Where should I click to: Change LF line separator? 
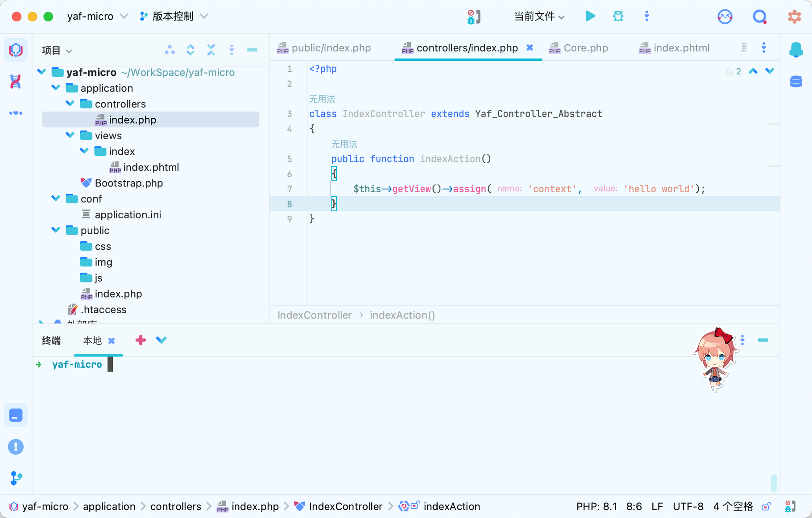pos(657,506)
